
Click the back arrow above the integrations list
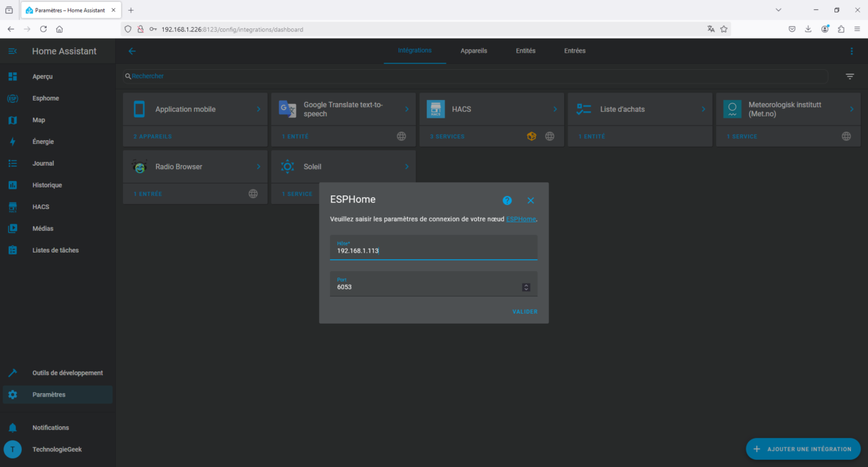[132, 51]
